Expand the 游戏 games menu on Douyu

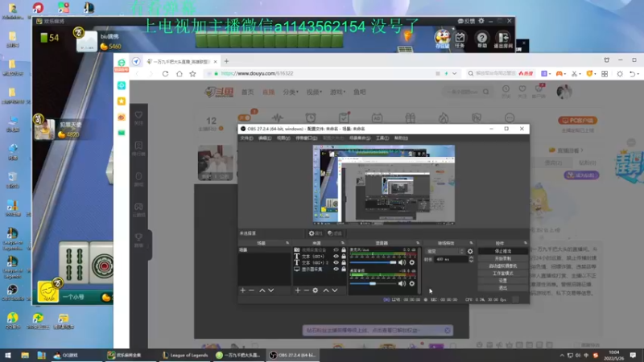[337, 92]
